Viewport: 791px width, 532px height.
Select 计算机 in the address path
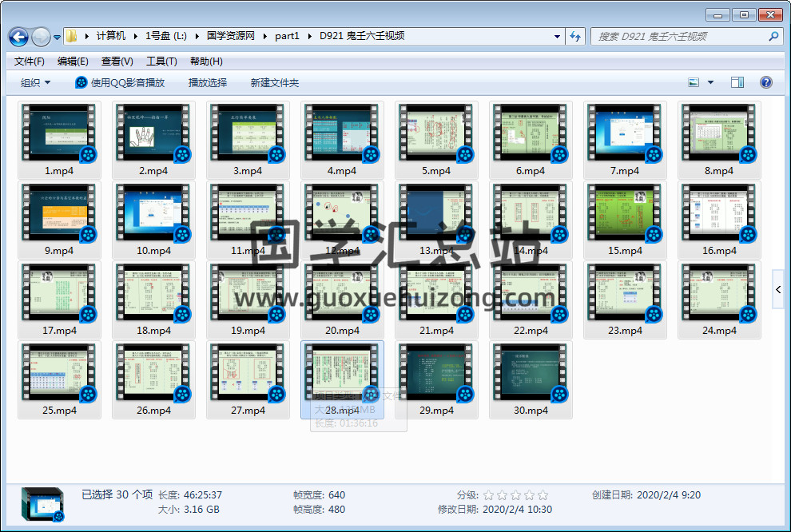coord(110,36)
